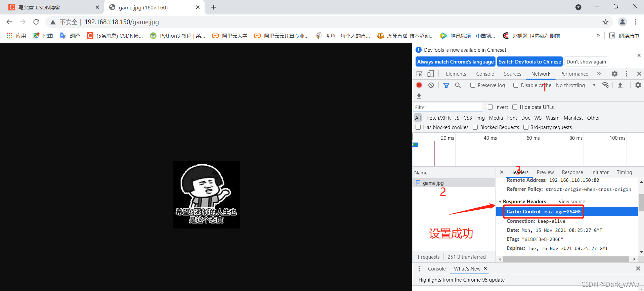Close the game.jpg browser tab
644x291 pixels.
198,7
